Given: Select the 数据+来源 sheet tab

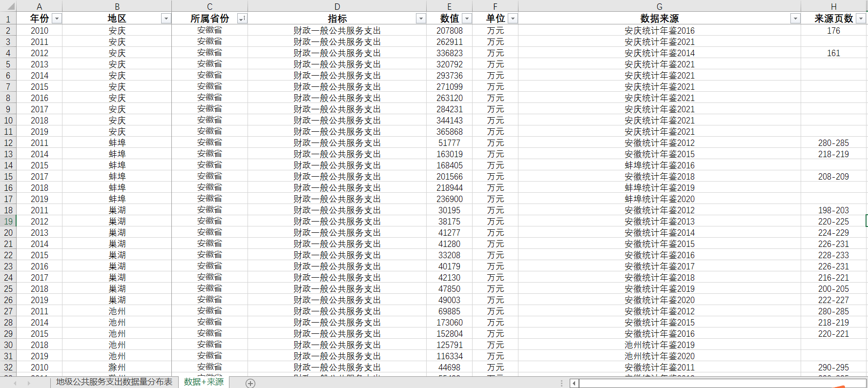Looking at the screenshot, I should 204,382.
